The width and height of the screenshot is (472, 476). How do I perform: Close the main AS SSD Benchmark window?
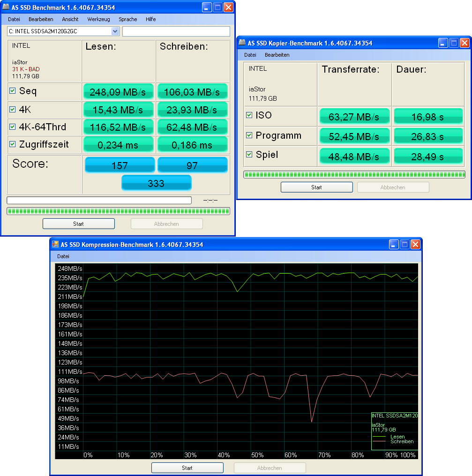tap(228, 7)
